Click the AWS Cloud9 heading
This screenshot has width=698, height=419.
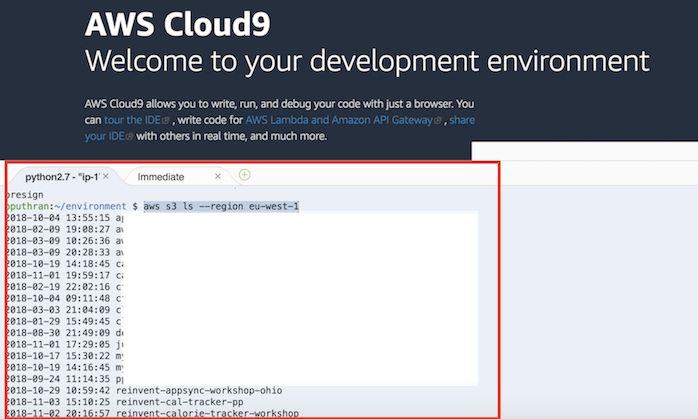[x=178, y=24]
